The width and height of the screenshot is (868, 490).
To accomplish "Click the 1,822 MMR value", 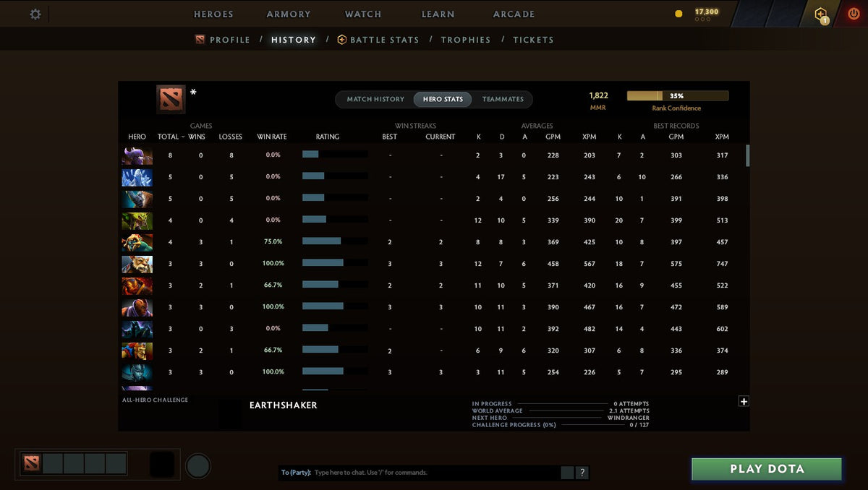I will pos(599,95).
